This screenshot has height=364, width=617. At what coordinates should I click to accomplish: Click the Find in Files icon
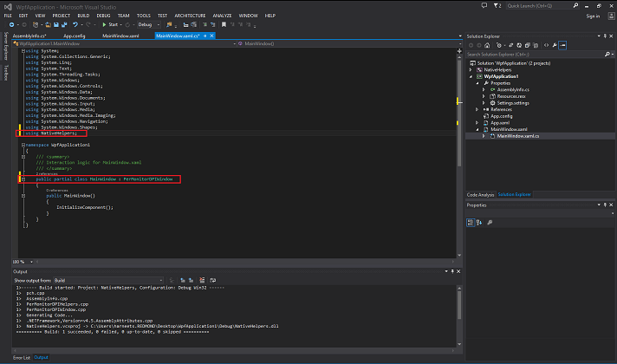(x=169, y=25)
